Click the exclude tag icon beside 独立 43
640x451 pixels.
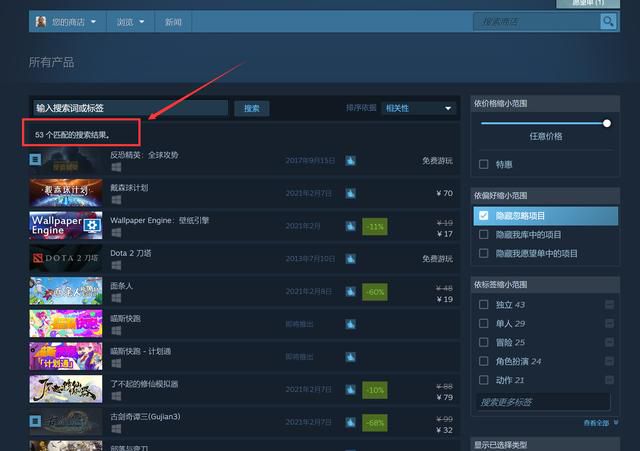click(x=609, y=304)
